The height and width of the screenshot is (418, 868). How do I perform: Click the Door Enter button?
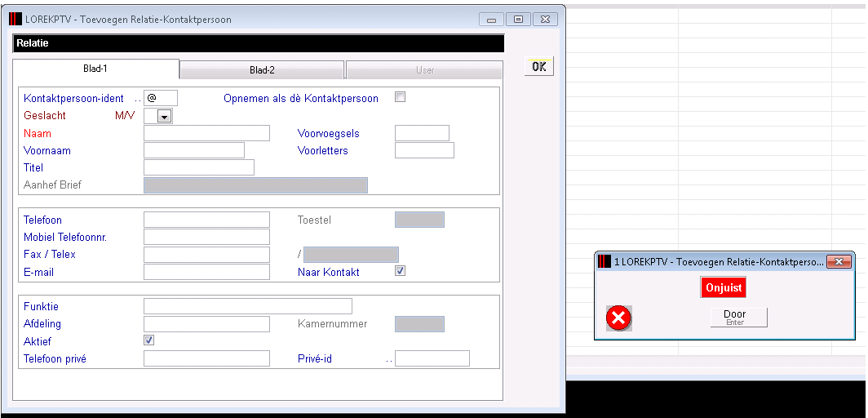738,318
